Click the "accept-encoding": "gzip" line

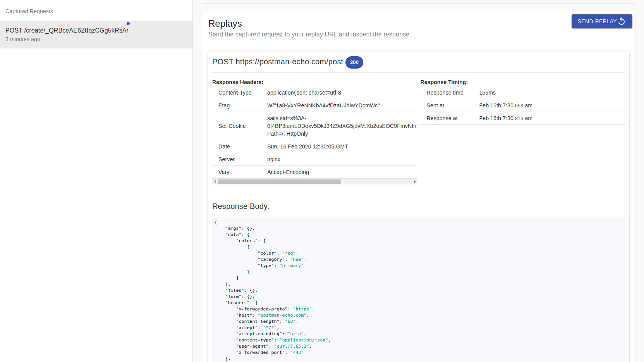(271, 334)
